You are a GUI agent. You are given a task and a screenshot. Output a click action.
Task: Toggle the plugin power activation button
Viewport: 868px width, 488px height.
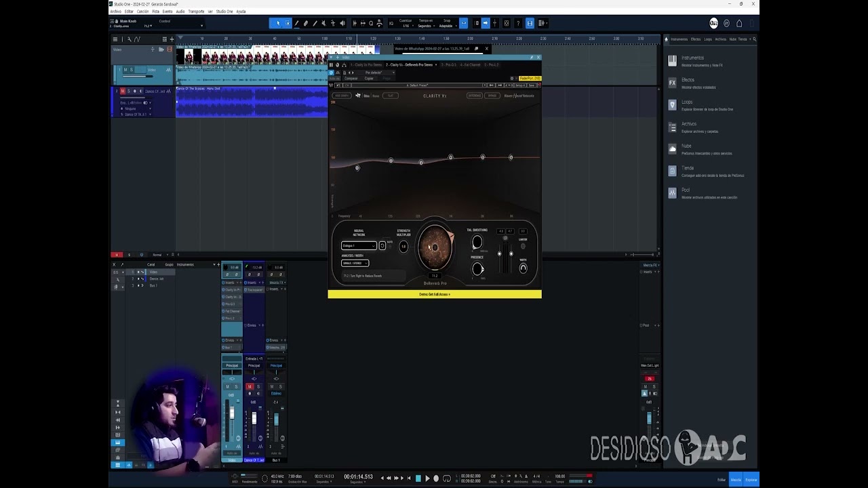click(332, 73)
